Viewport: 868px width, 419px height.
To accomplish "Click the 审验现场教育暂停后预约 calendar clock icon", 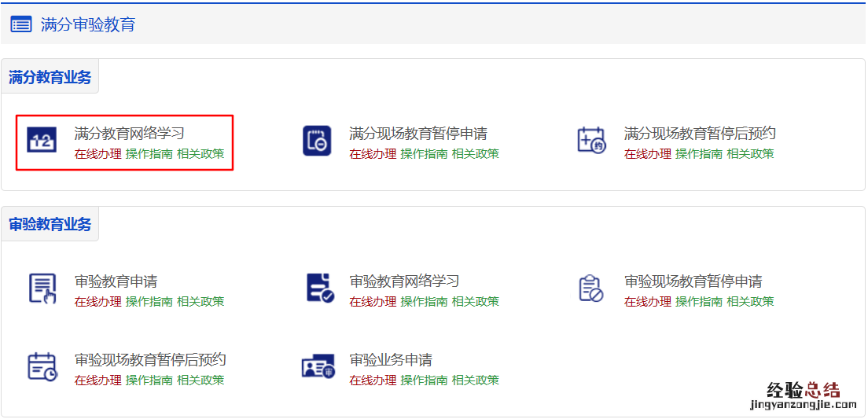I will tap(42, 367).
